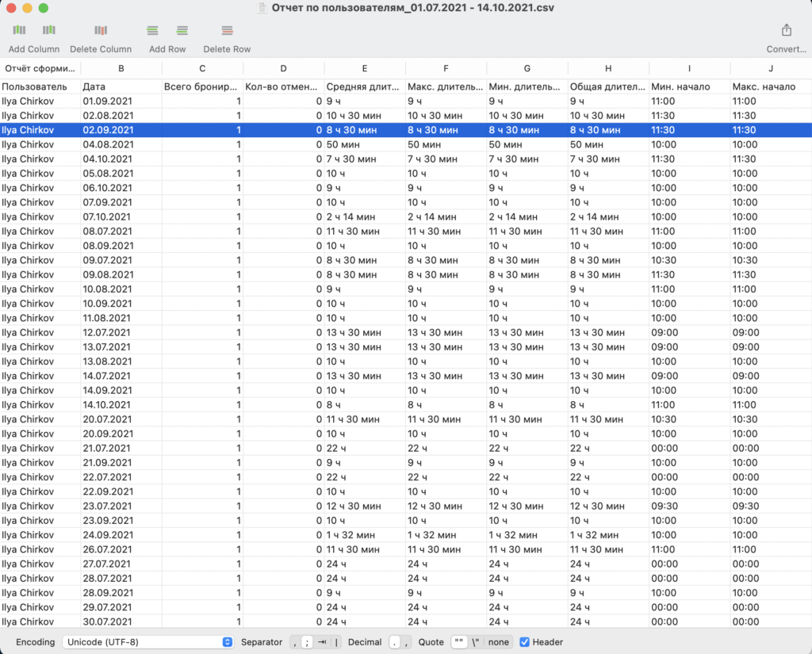Click the CSV file icon in the title bar
This screenshot has width=812, height=654.
[262, 8]
